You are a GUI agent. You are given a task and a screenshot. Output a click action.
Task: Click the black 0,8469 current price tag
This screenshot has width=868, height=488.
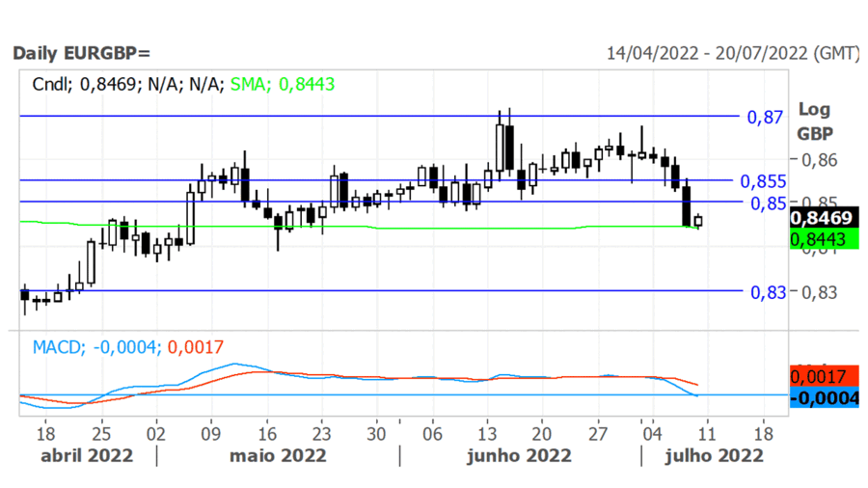coord(822,218)
